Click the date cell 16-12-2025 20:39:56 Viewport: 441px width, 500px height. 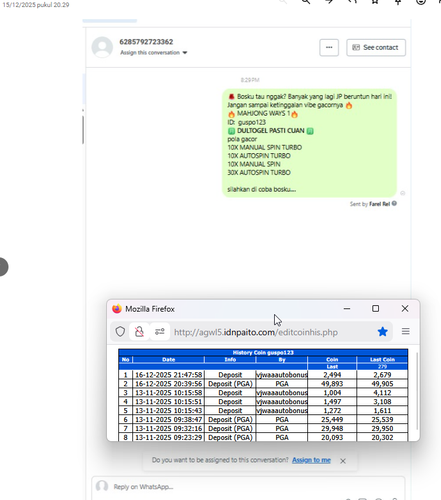point(169,384)
